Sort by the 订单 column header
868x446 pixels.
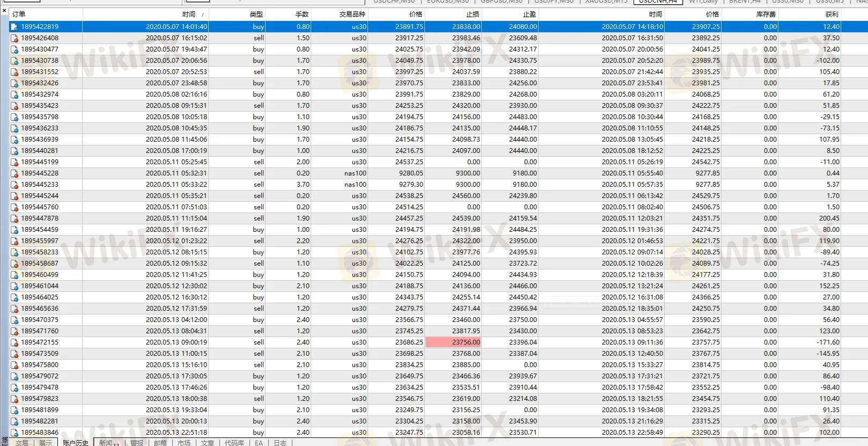[19, 14]
